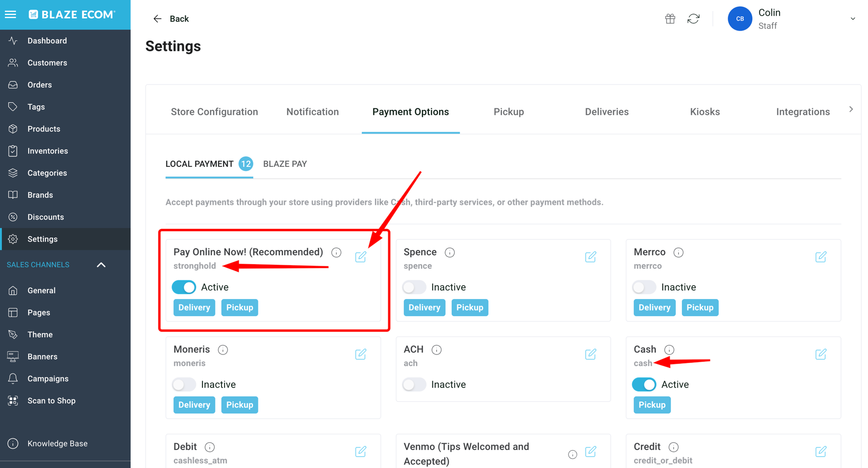Viewport: 868px width, 468px height.
Task: Click the info icon next to Spence
Action: (x=449, y=252)
